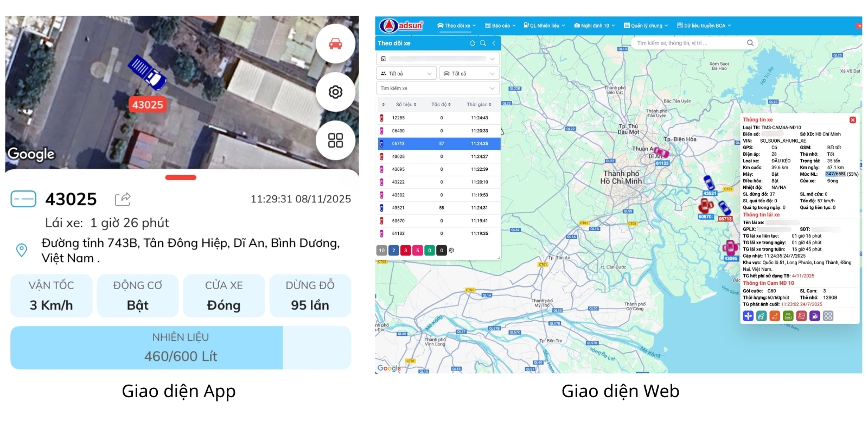Click the purple fuel icon in info popup
Image resolution: width=868 pixels, height=434 pixels.
pos(814,316)
